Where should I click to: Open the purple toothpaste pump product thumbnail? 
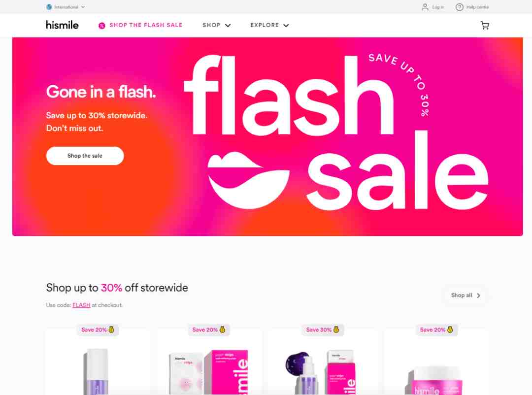pos(97,371)
